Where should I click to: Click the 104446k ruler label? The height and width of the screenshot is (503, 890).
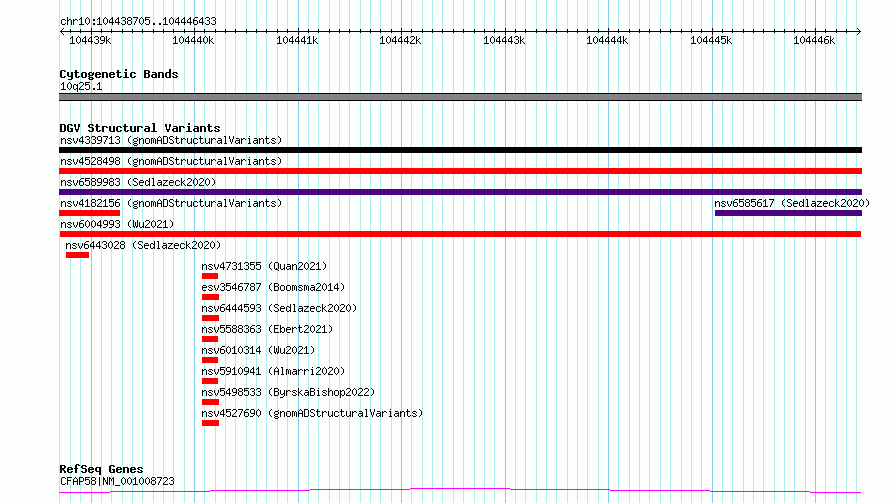point(815,40)
